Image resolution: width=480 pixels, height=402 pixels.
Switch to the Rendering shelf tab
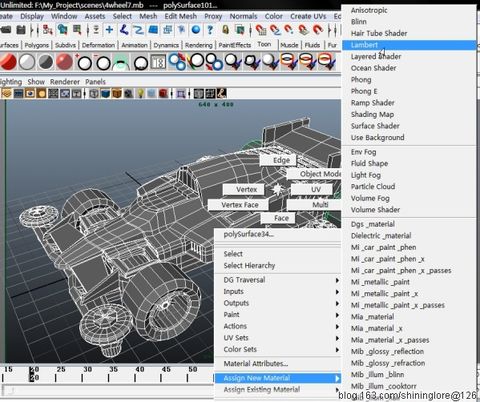pyautogui.click(x=199, y=45)
